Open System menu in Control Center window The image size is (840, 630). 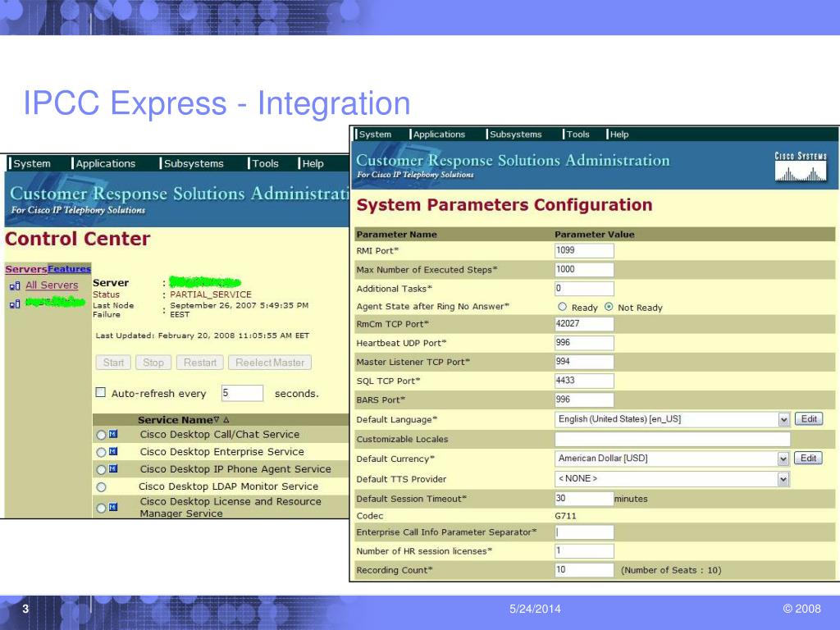[32, 163]
